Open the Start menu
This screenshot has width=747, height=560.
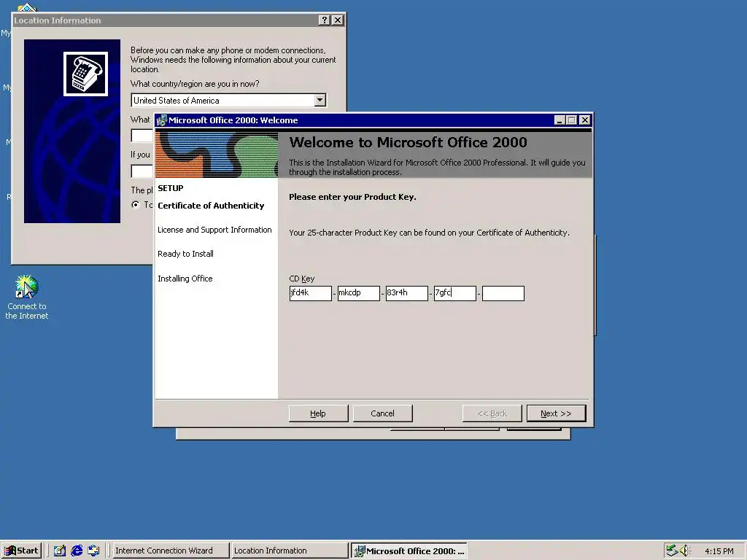(21, 551)
